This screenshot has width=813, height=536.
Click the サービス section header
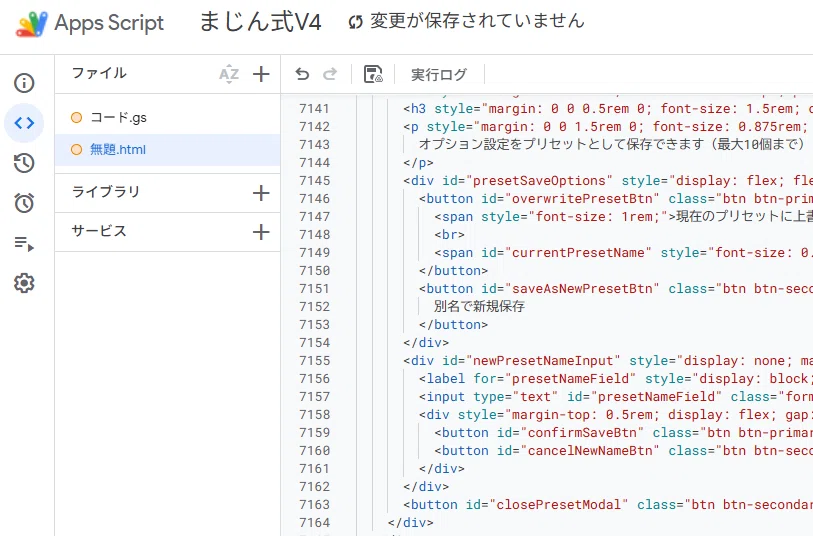tap(99, 231)
